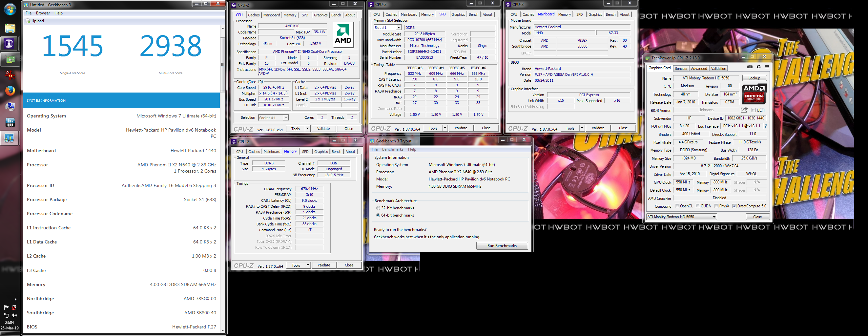Switch to the Advanced tab in GPU-Z
Image resolution: width=868 pixels, height=336 pixels.
point(699,68)
